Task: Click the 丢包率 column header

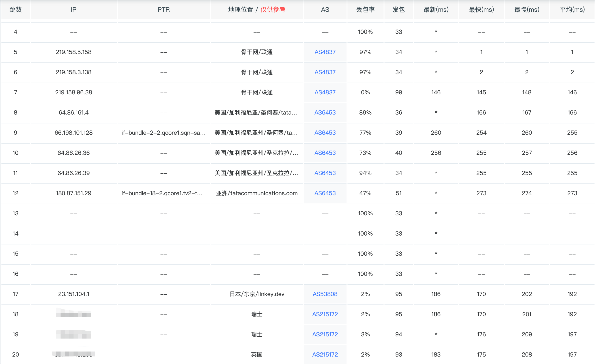Action: coord(365,10)
